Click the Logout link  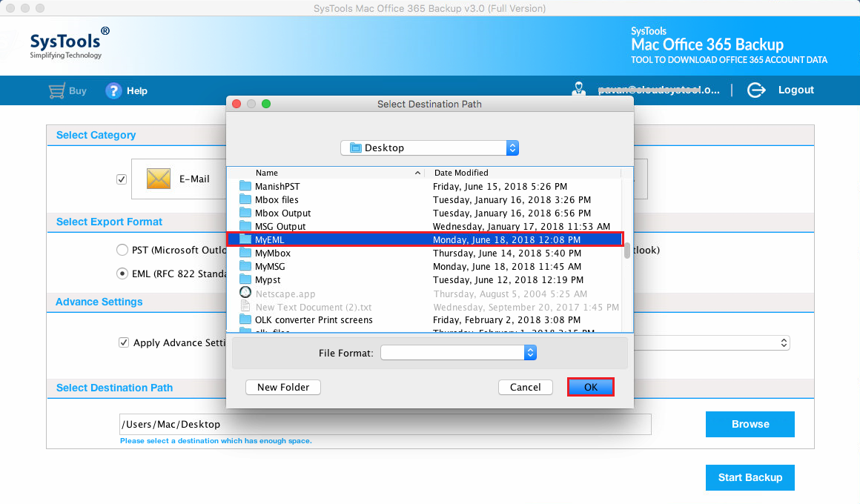pyautogui.click(x=795, y=90)
